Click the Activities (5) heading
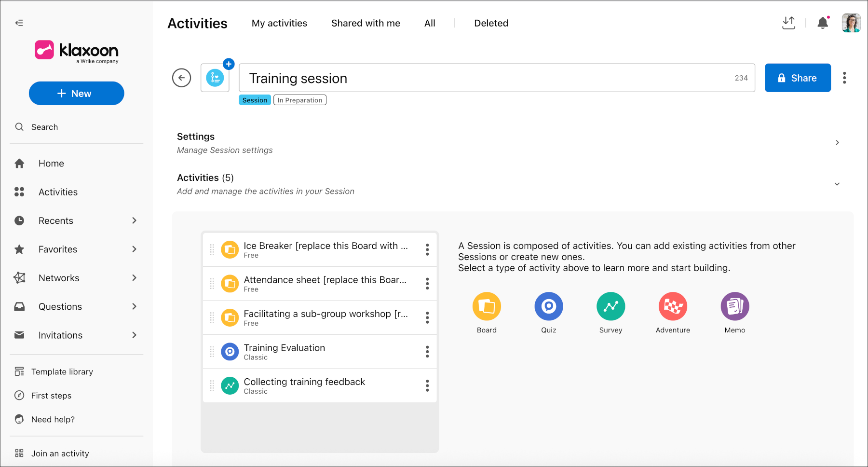The image size is (868, 467). [205, 178]
